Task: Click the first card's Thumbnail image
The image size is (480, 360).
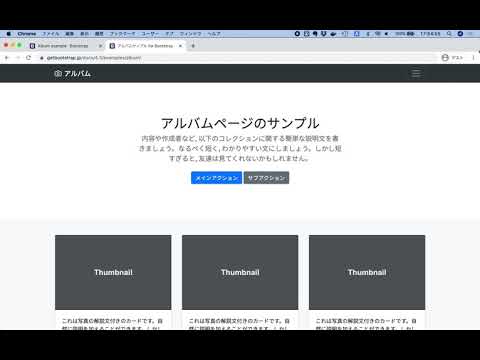Action: click(113, 272)
